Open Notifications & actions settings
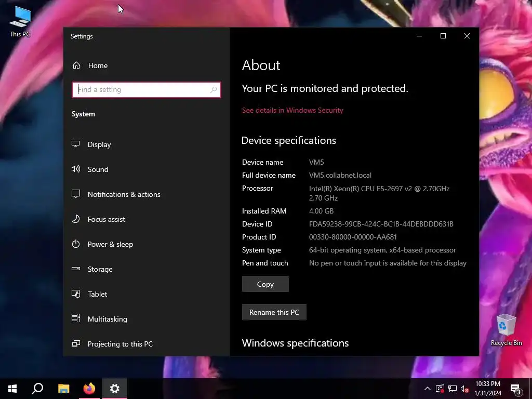This screenshot has width=532, height=399. [147, 194]
